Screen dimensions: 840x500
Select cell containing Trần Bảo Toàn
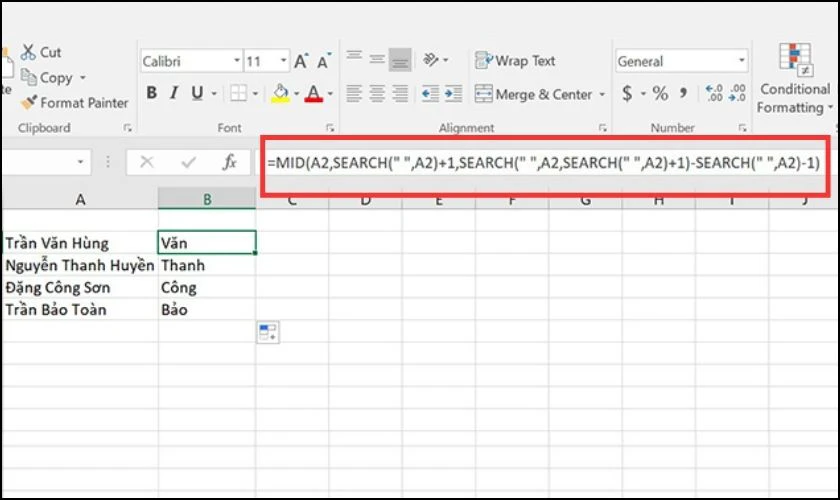pyautogui.click(x=80, y=309)
